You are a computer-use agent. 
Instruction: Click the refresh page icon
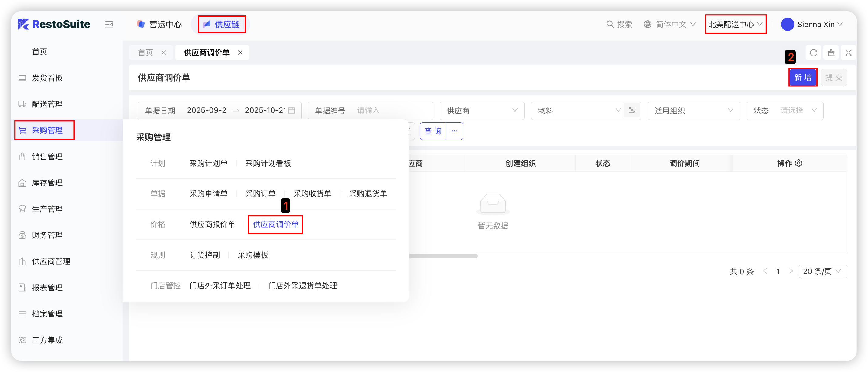813,53
